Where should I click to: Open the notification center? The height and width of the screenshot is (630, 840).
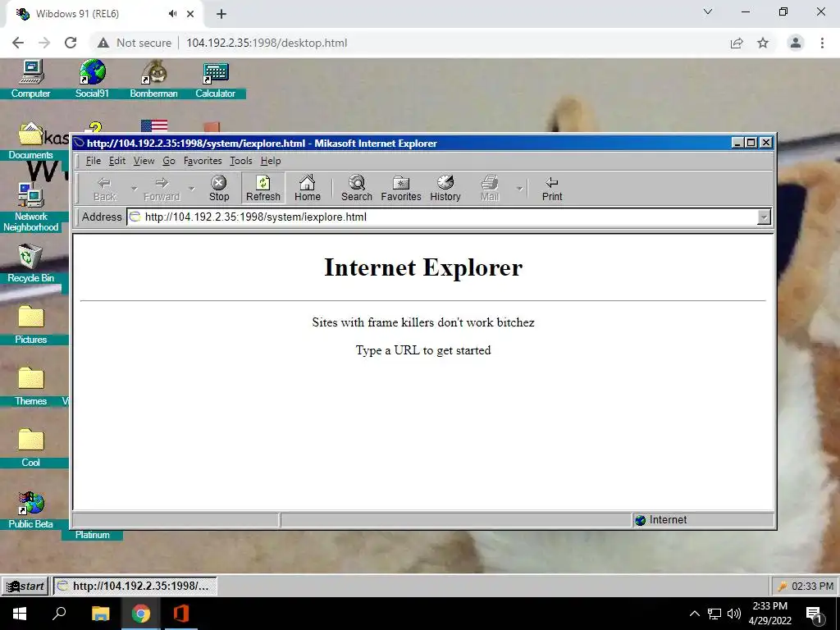815,614
